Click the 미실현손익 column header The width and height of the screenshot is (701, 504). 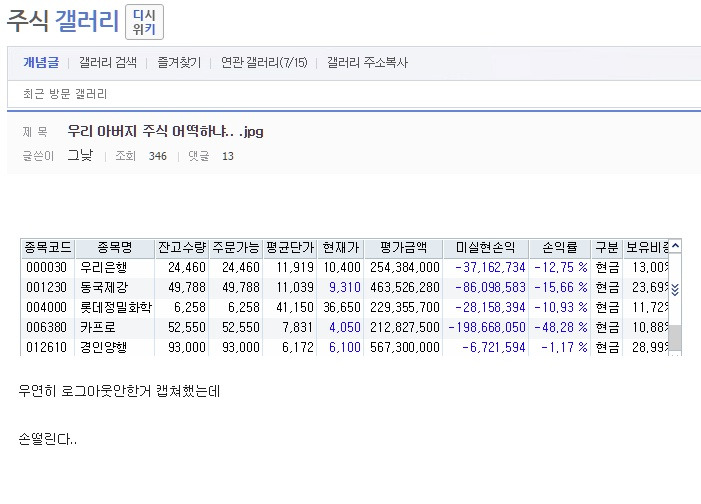(486, 248)
